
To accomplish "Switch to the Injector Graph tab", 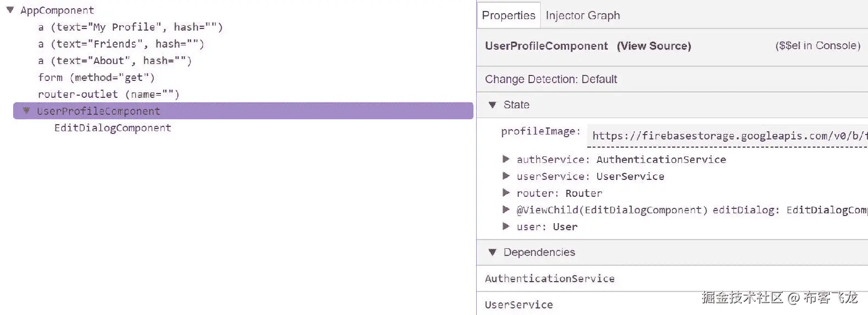I will tap(582, 15).
